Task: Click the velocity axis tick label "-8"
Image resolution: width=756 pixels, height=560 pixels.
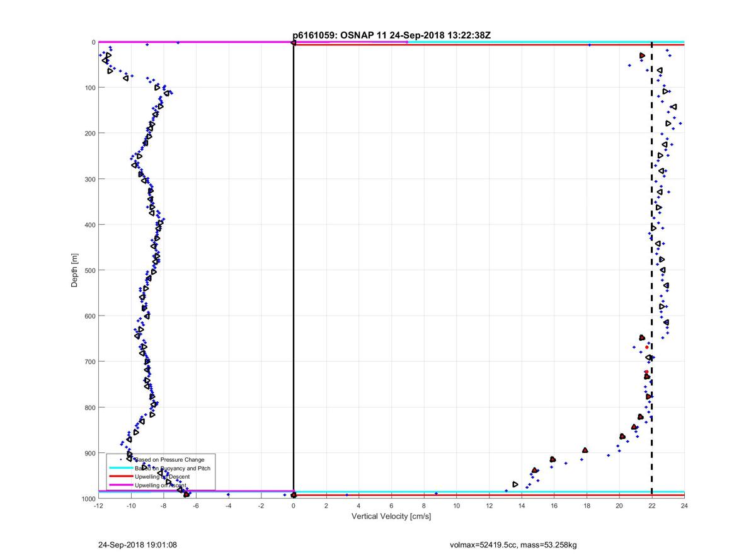Action: point(163,506)
